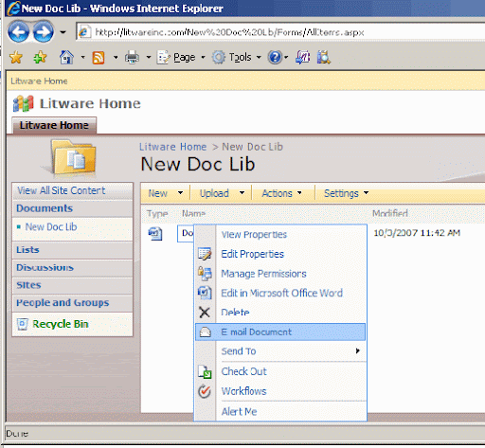
Task: Click the modified date 10/3/2007 11:42 AM
Action: (417, 233)
